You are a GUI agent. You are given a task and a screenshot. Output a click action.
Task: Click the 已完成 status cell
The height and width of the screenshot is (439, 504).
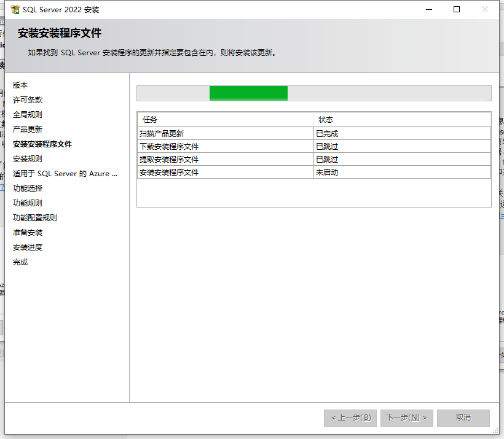tap(402, 133)
